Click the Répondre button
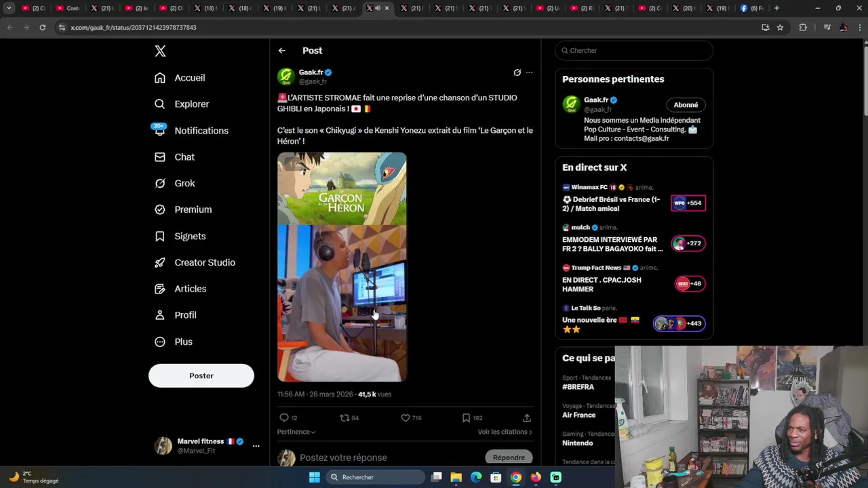 [509, 457]
